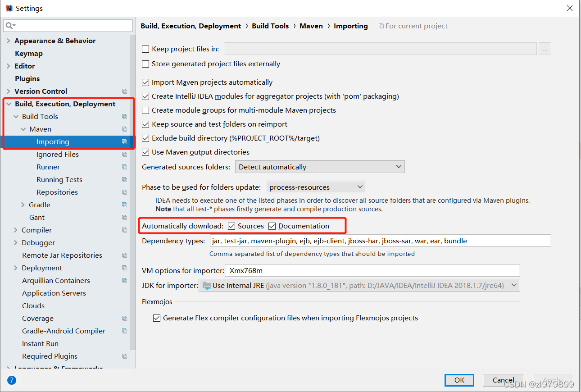The height and width of the screenshot is (392, 581).
Task: Toggle Use Maven output directories
Action: coord(145,152)
